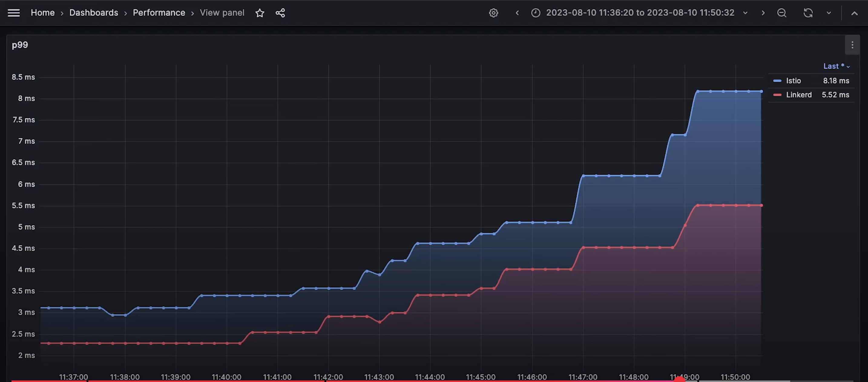Toggle Istio series visibility in legend
Viewport: 868px width, 382px height.
pyautogui.click(x=793, y=81)
